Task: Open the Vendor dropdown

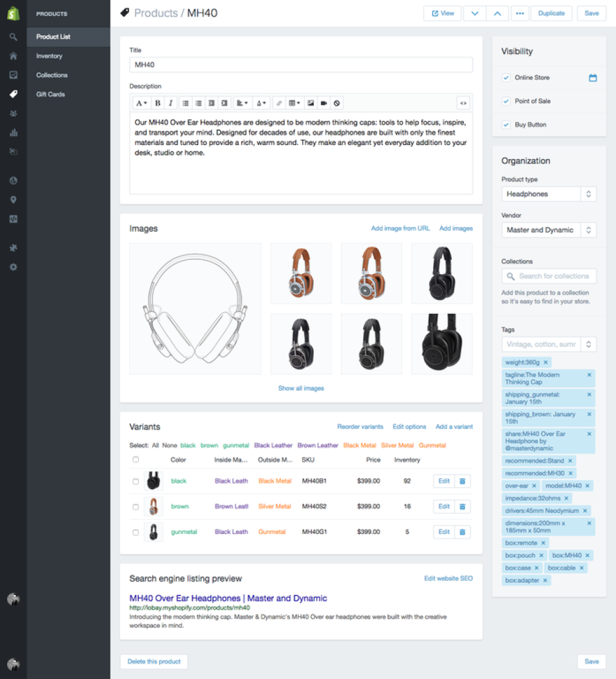Action: tap(588, 230)
